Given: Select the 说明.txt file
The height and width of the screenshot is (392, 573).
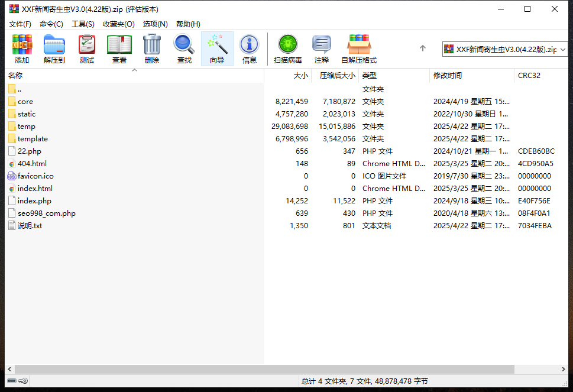Looking at the screenshot, I should pyautogui.click(x=30, y=226).
